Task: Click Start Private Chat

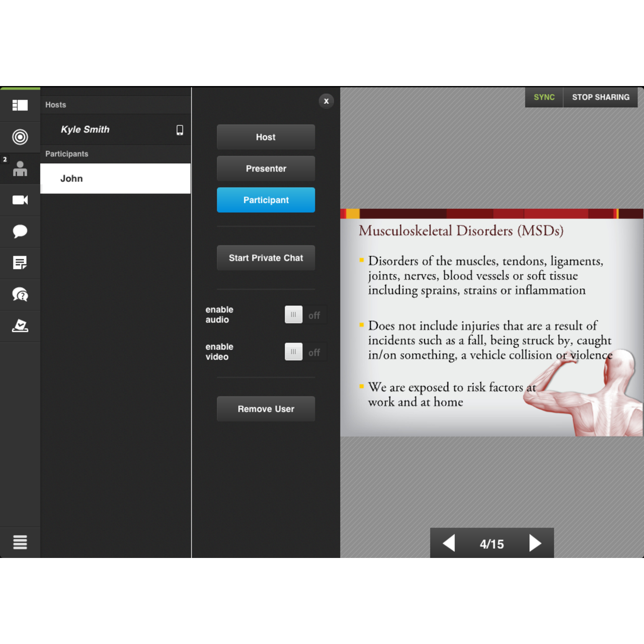Action: [x=266, y=258]
